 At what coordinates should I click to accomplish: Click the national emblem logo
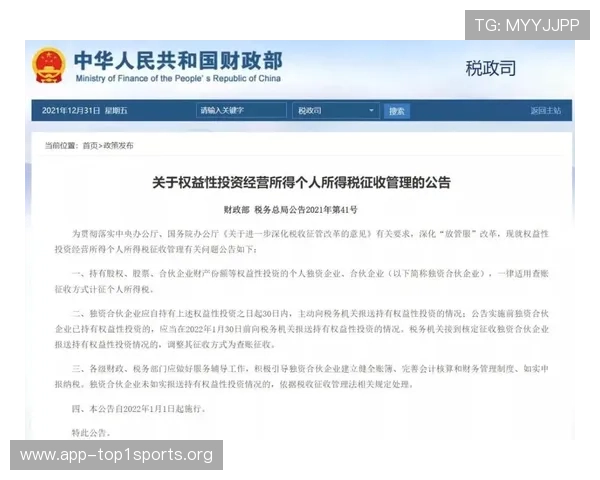coord(48,65)
